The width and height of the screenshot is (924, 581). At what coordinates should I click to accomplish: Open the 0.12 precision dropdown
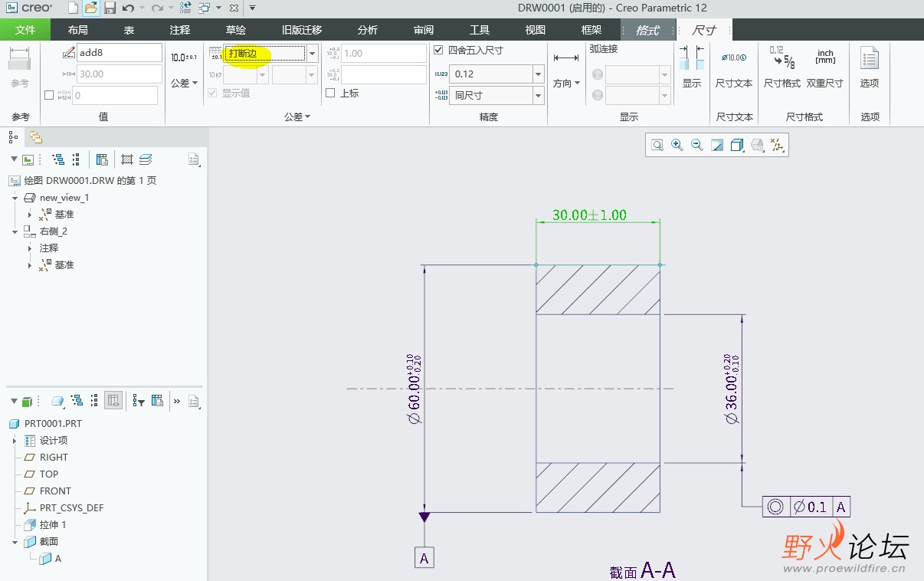point(538,74)
